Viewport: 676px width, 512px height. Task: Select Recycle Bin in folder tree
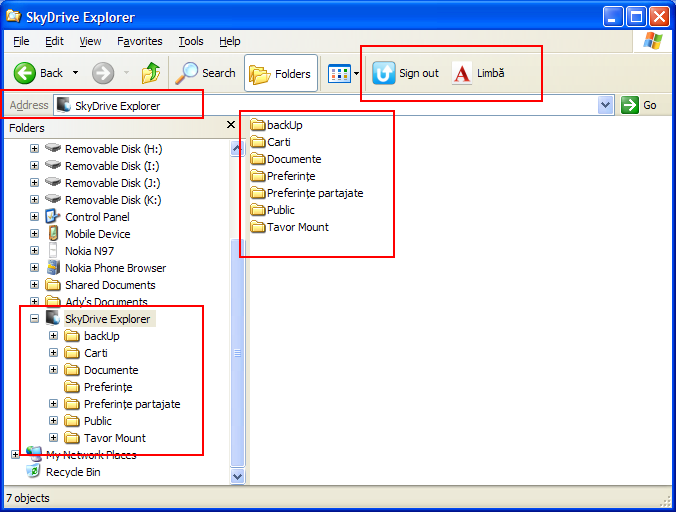73,472
